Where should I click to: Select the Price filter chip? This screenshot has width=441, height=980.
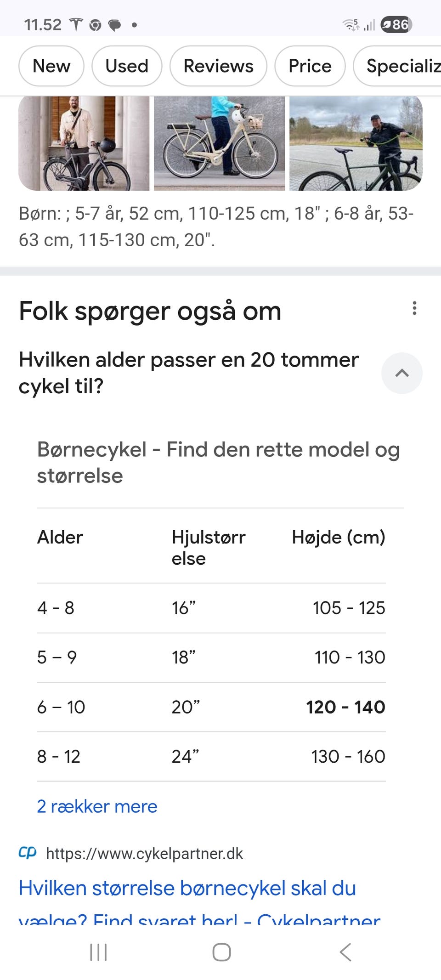[x=310, y=66]
